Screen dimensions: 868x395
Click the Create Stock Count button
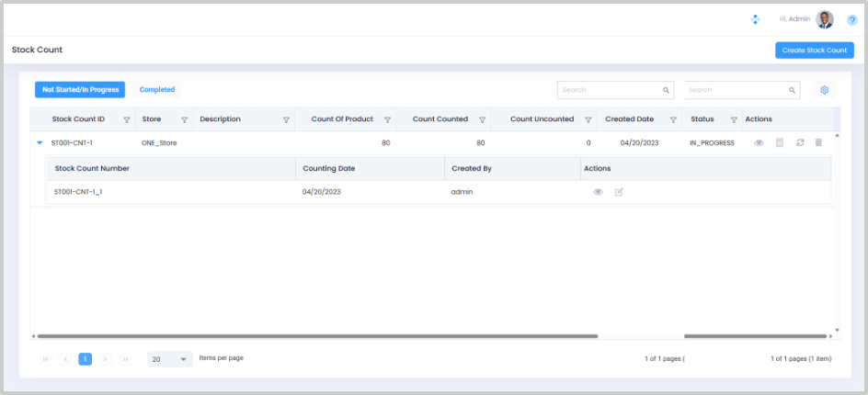click(x=814, y=51)
